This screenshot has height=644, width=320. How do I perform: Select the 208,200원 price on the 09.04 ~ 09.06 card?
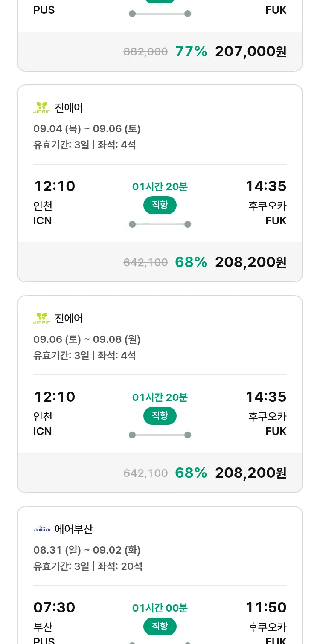[250, 262]
